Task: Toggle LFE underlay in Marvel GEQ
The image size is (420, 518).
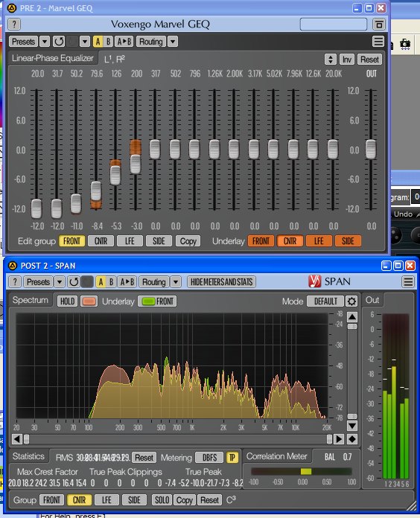Action: [319, 241]
